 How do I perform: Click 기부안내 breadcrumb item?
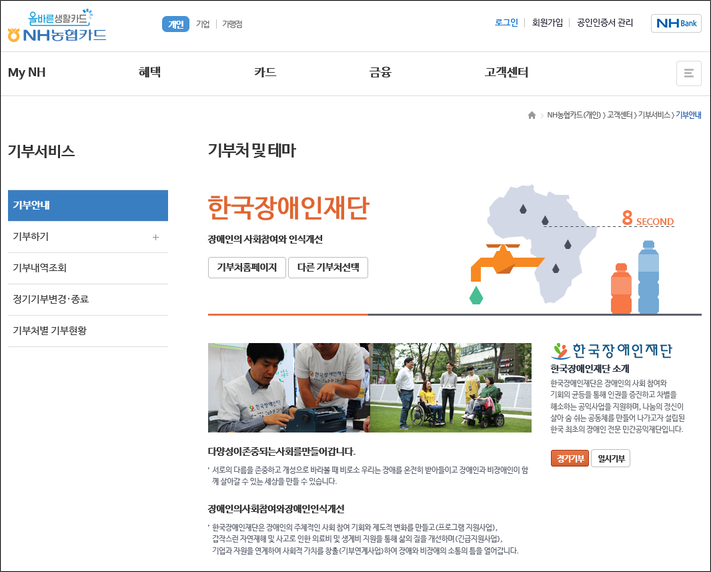coord(688,115)
